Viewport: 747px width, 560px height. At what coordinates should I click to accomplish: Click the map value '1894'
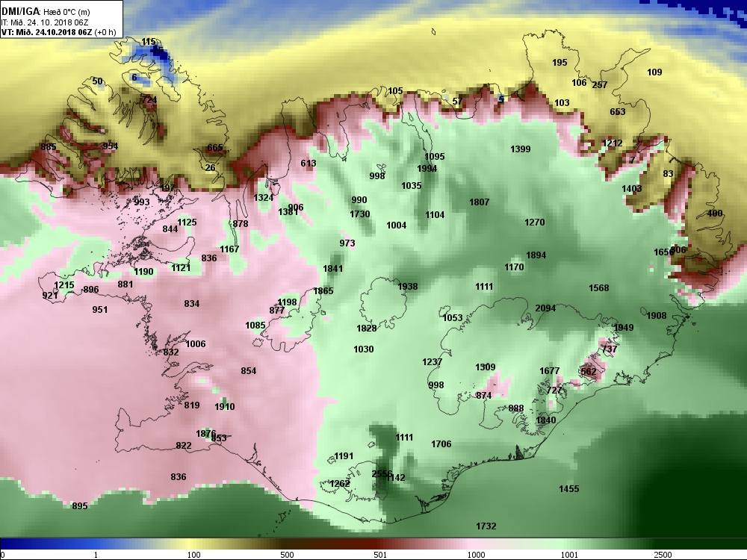tap(536, 255)
